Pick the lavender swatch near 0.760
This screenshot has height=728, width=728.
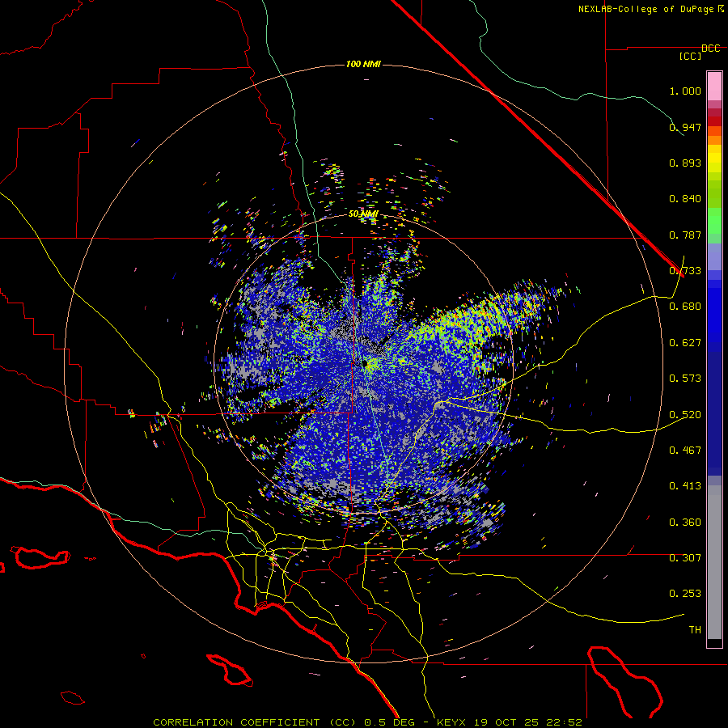point(714,256)
